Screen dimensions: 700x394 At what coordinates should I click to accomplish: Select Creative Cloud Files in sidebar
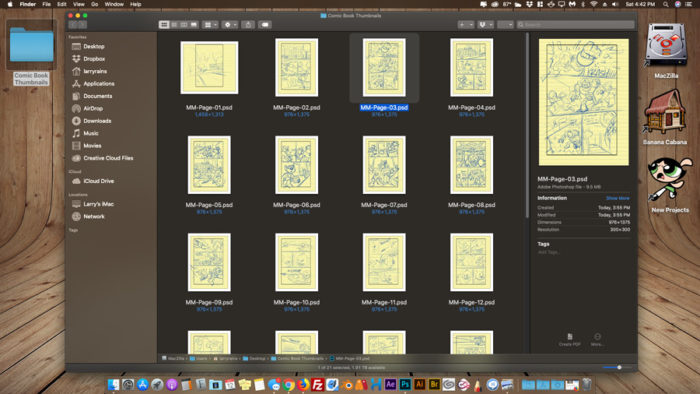(108, 158)
